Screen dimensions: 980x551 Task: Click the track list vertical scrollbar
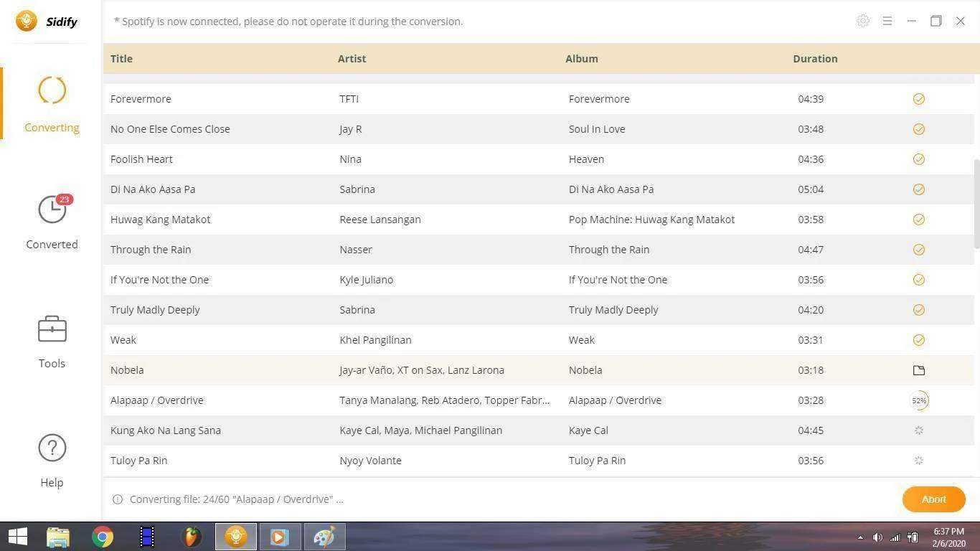tap(976, 204)
